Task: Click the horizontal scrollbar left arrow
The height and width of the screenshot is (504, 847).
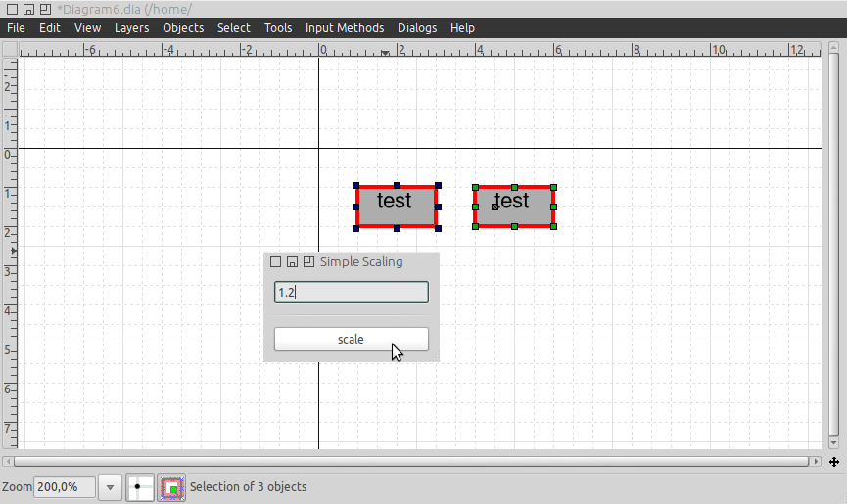Action: tap(8, 462)
